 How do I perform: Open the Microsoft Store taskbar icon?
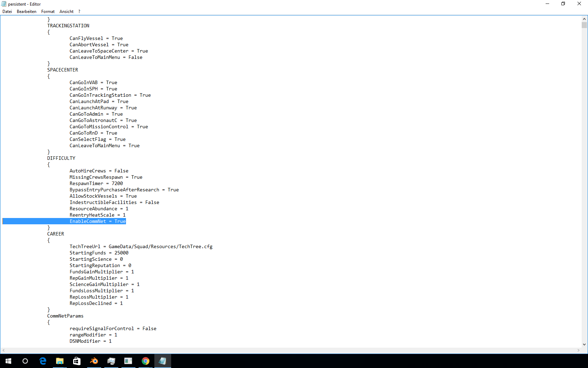[77, 361]
